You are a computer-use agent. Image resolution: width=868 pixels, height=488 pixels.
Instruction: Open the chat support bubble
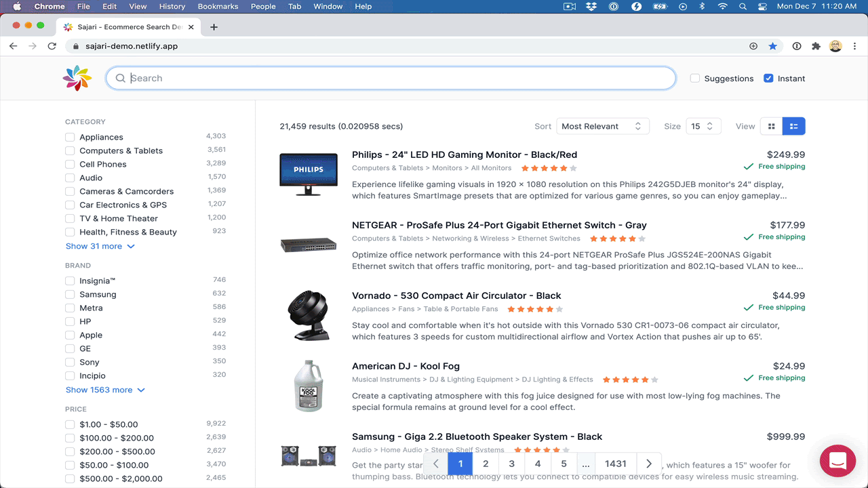coord(837,462)
